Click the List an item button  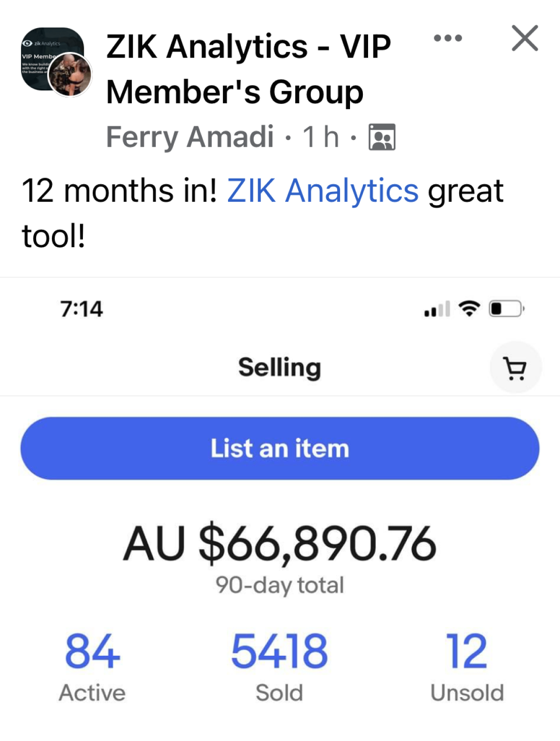tap(280, 448)
